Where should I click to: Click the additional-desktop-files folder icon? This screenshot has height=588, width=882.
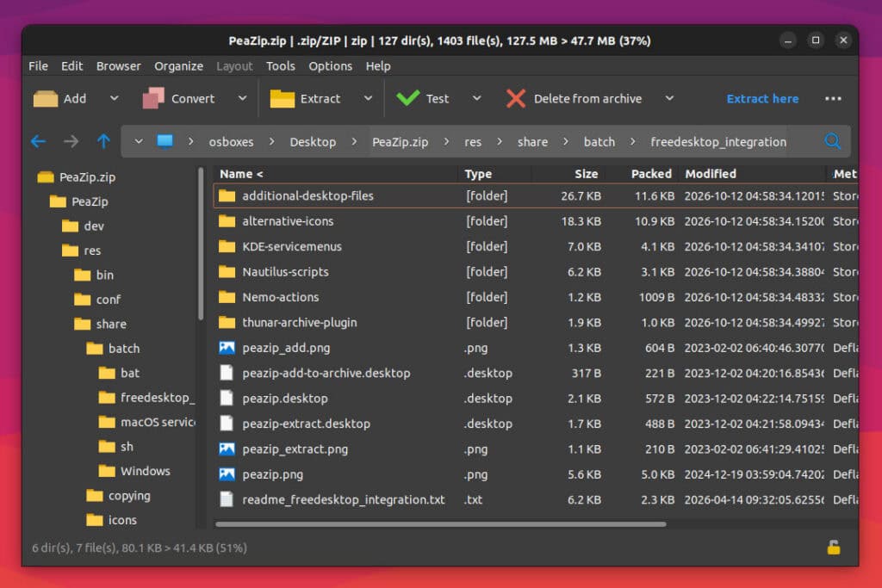227,195
